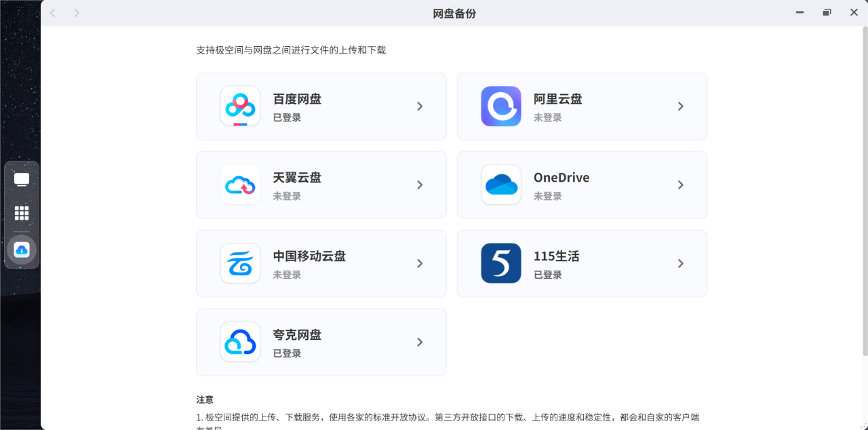
Task: Click the OneDrive title text
Action: pyautogui.click(x=561, y=178)
